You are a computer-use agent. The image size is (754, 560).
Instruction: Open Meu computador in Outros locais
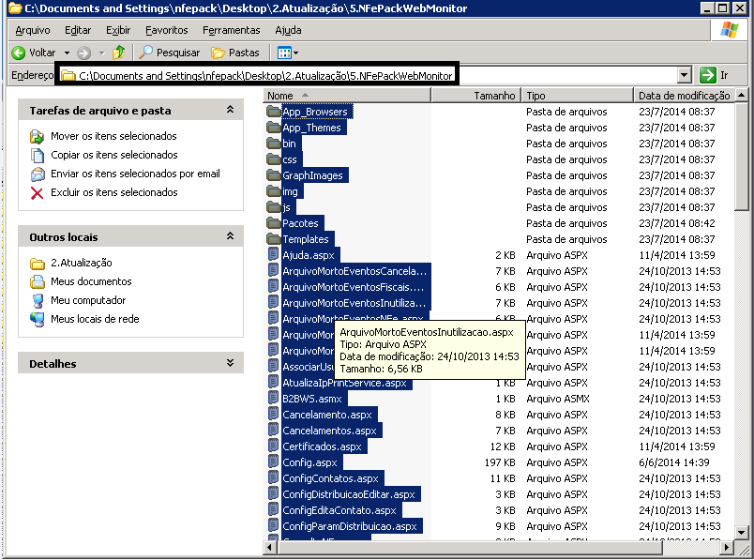[x=87, y=300]
